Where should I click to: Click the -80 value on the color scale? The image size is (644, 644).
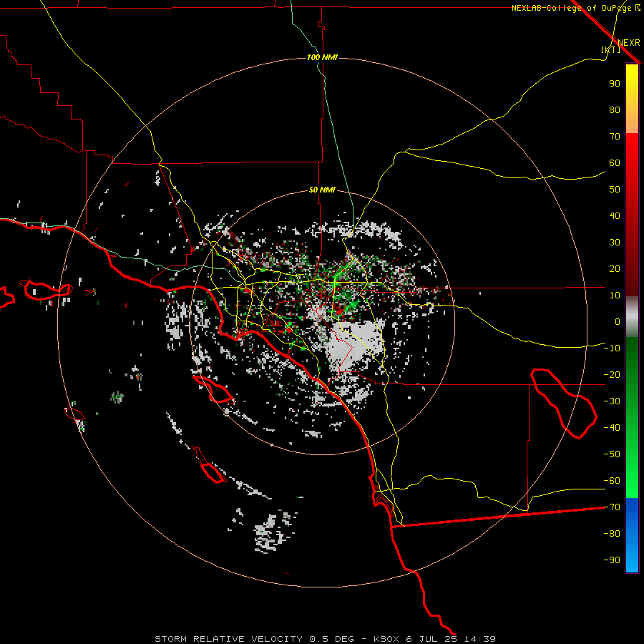pyautogui.click(x=612, y=534)
